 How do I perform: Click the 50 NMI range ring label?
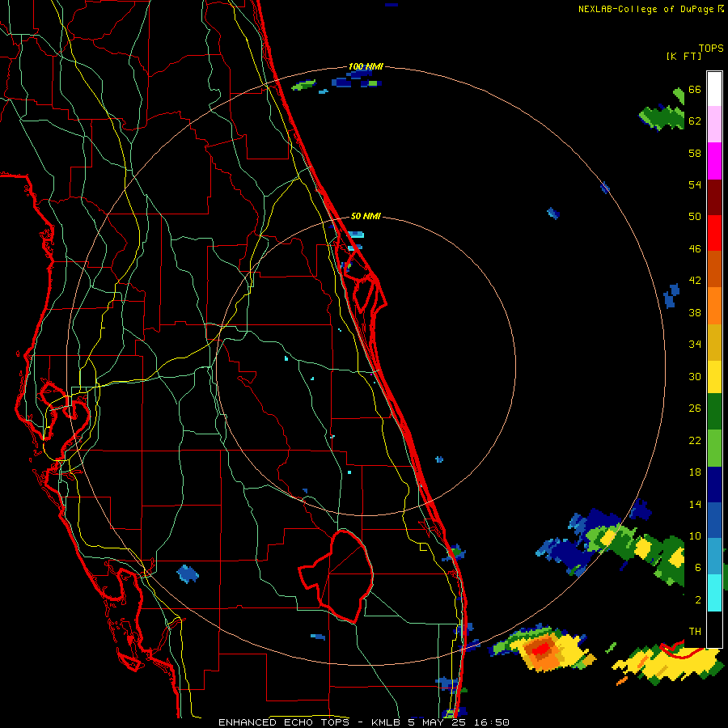366,216
